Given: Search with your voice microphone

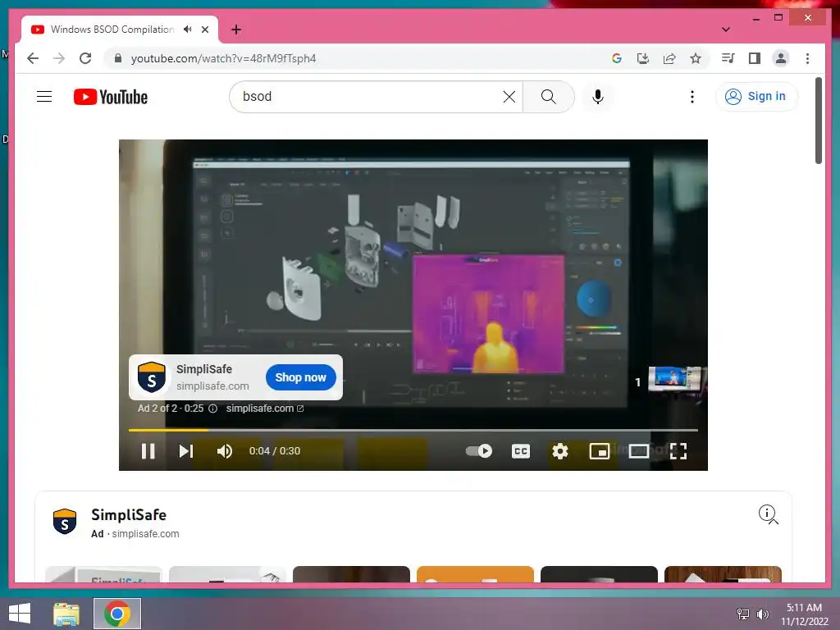Looking at the screenshot, I should click(598, 97).
